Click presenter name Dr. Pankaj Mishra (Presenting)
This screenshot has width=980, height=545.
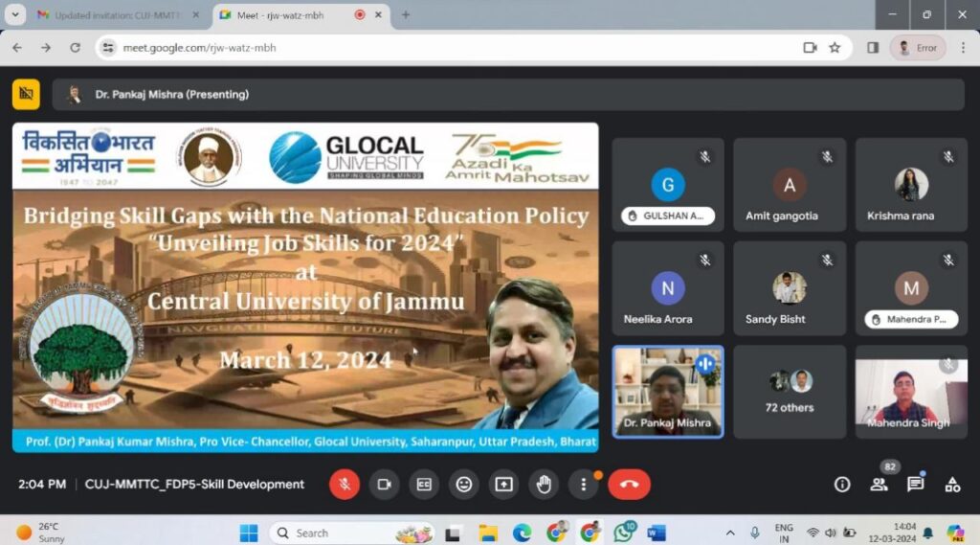pyautogui.click(x=172, y=95)
